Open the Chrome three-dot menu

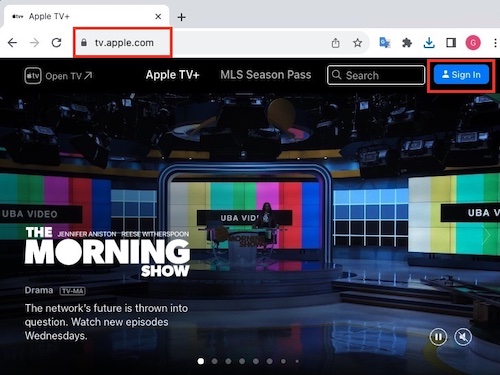(x=495, y=43)
